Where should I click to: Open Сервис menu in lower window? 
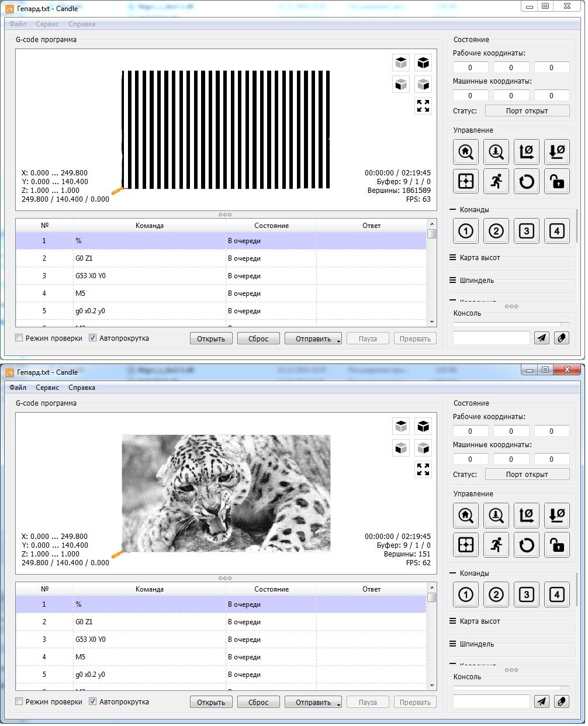(47, 388)
